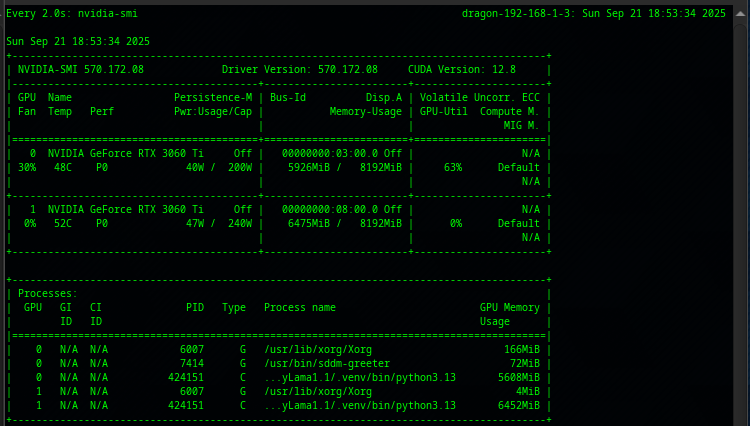Click the 'Process name' column header

[300, 307]
